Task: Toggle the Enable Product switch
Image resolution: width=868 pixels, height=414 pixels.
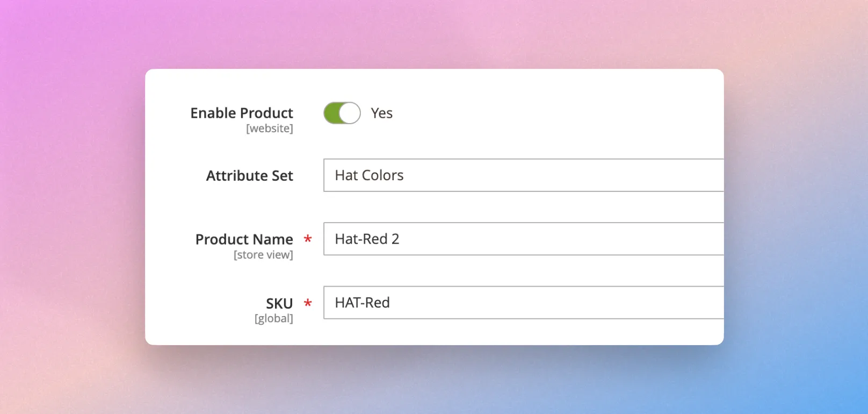Action: coord(342,113)
